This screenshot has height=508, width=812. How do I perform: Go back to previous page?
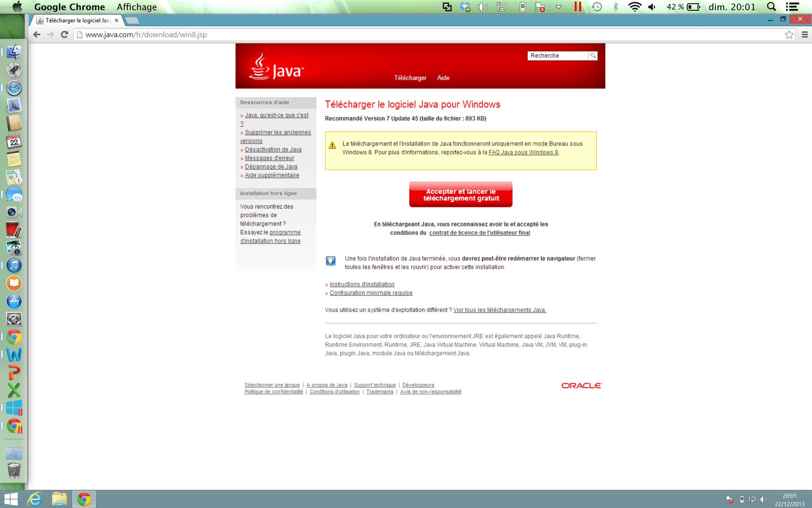pos(37,35)
